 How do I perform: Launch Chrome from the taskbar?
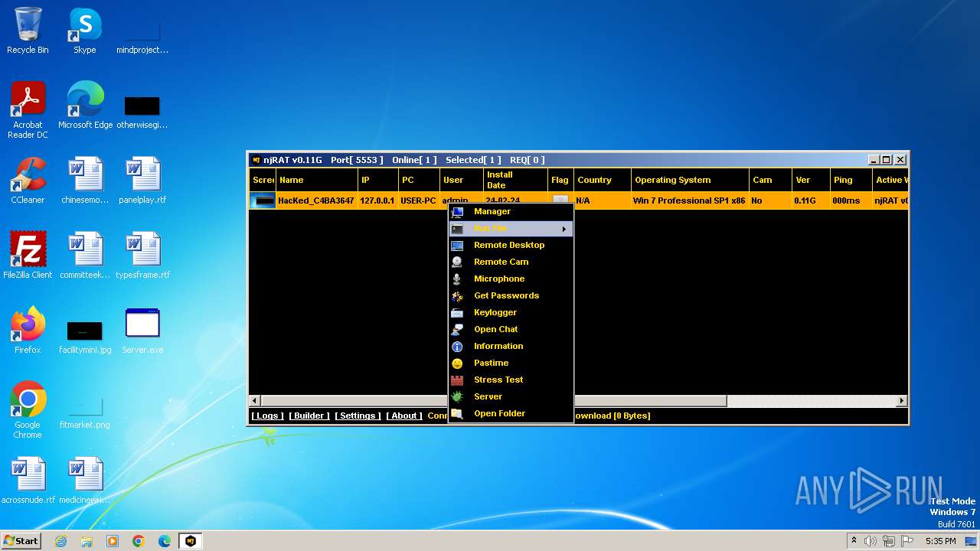pyautogui.click(x=139, y=541)
